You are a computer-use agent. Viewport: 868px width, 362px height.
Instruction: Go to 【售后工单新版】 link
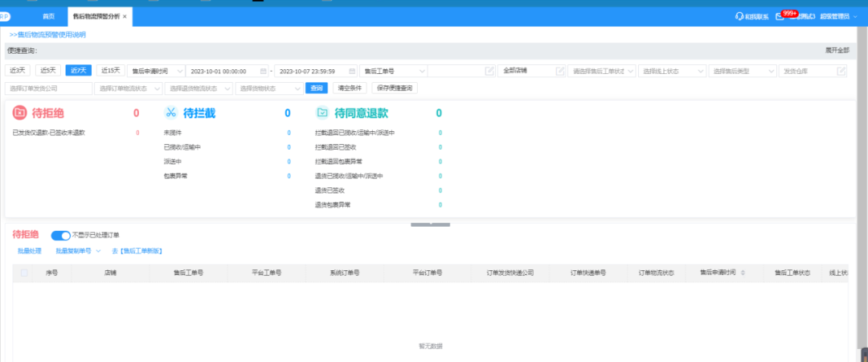pos(137,251)
